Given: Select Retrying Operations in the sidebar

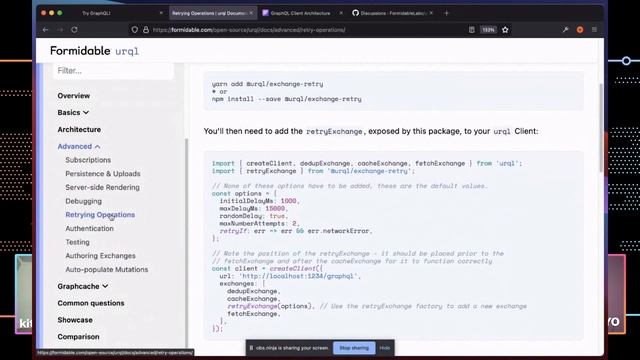Looking at the screenshot, I should click(x=100, y=215).
